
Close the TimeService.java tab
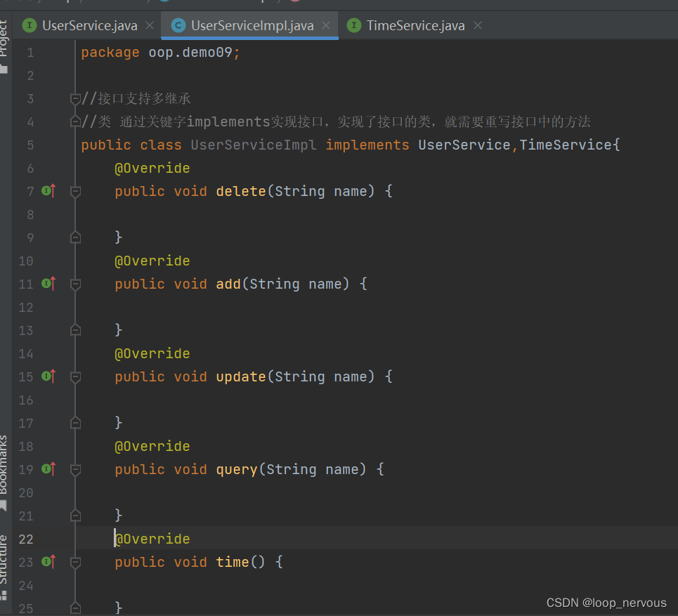[x=477, y=25]
